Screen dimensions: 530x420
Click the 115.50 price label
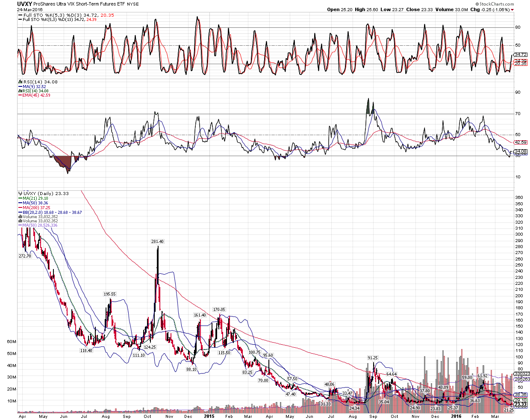coord(224,352)
